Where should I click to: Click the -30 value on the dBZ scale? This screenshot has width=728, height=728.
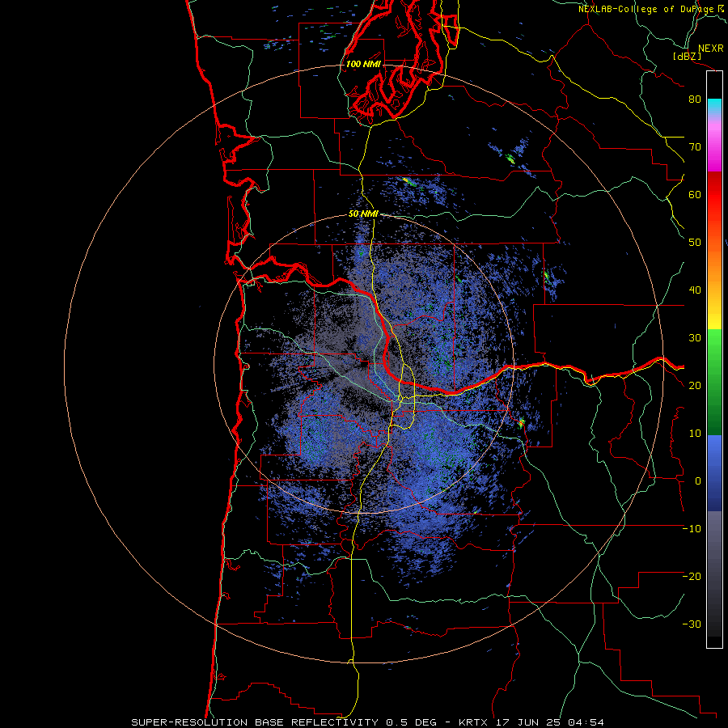(692, 624)
